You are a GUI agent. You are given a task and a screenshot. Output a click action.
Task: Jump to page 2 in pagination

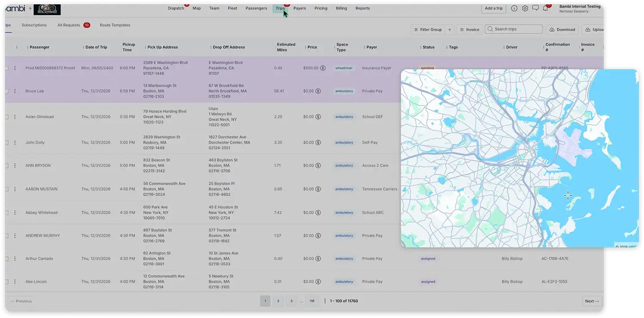tap(278, 301)
